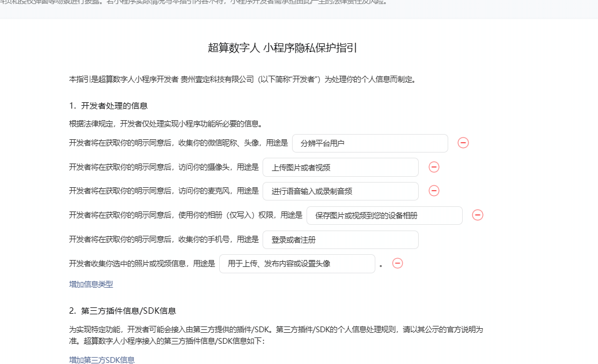Select the '超算数字人 小程序隐私保护指引' title
Image resolution: width=598 pixels, height=364 pixels.
tap(282, 48)
